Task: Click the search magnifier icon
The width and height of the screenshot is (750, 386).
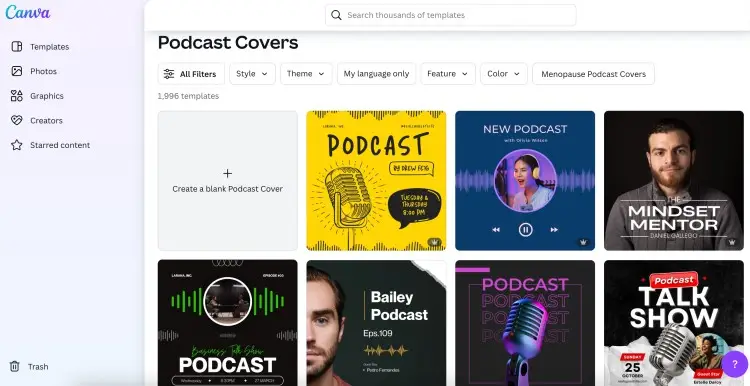Action: pos(336,15)
